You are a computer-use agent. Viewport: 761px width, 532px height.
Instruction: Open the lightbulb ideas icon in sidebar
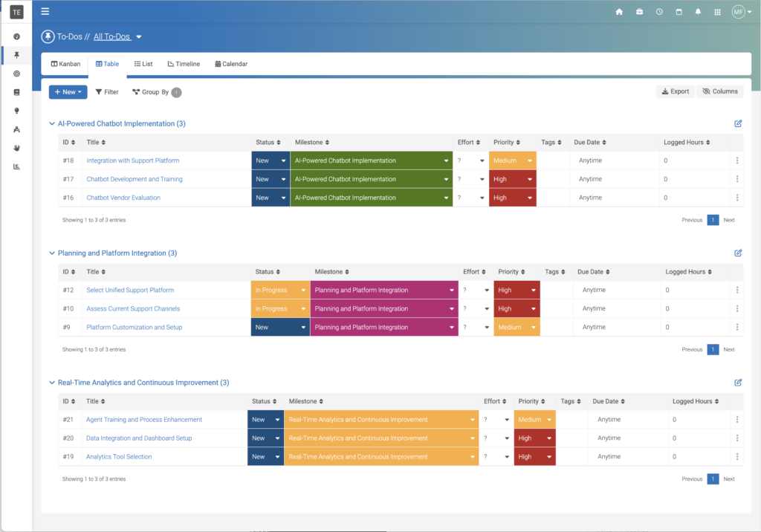click(x=16, y=111)
